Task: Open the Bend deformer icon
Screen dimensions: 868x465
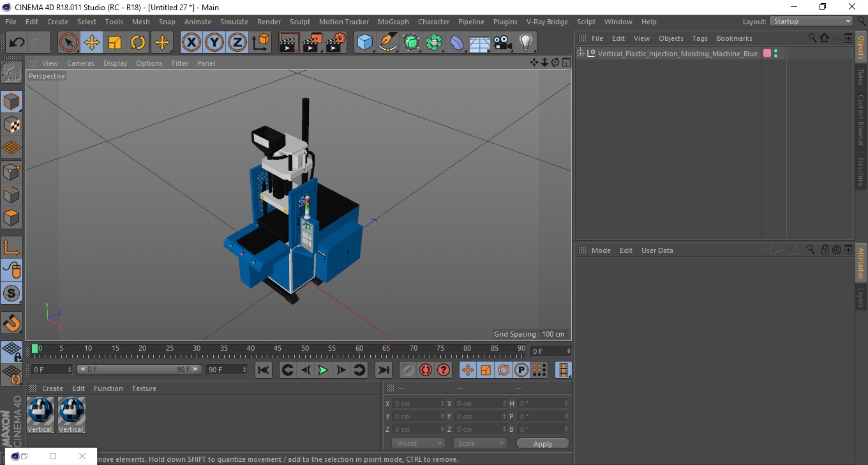Action: coord(457,43)
